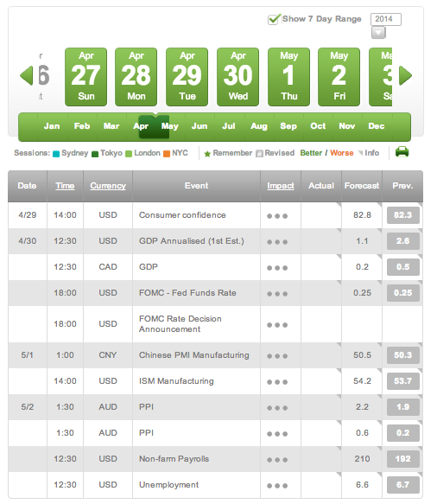Select Apr 29 Tue date tile
The image size is (437, 504).
pyautogui.click(x=187, y=77)
